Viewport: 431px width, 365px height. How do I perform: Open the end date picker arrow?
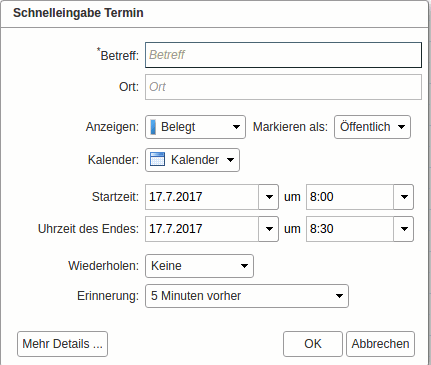click(x=269, y=229)
